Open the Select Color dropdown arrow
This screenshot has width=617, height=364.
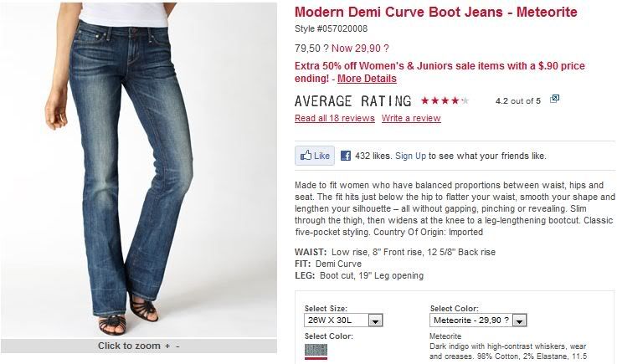(x=519, y=320)
